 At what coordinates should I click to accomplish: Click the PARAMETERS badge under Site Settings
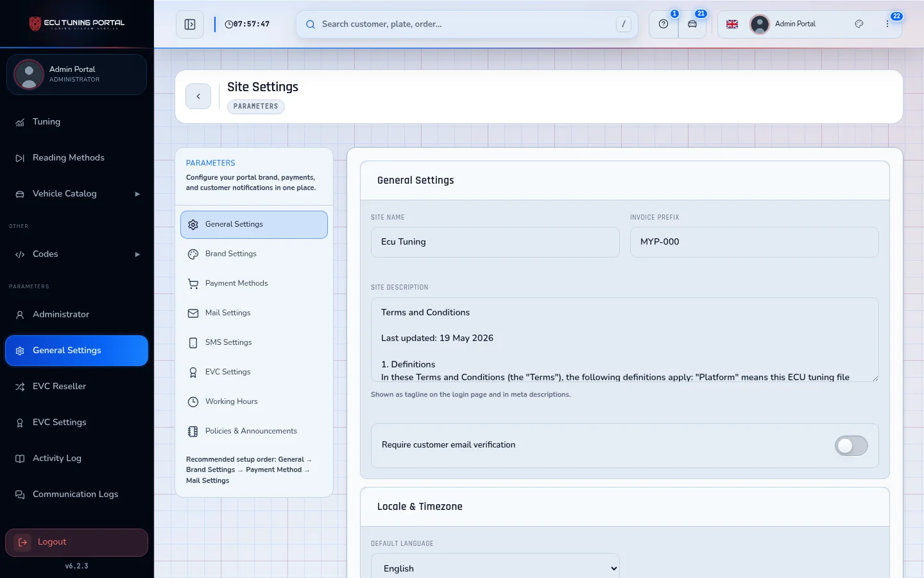click(x=256, y=107)
